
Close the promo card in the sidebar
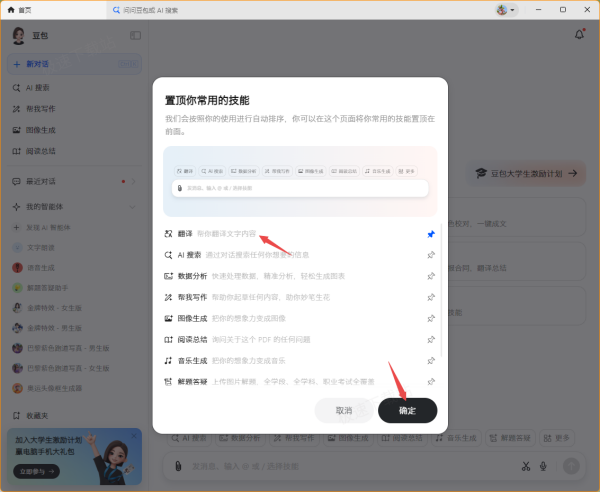134,436
